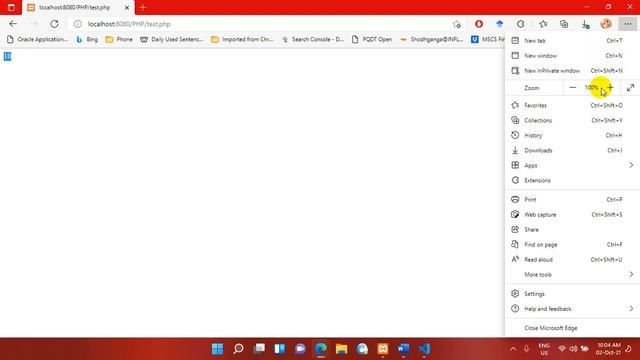Choose Close Microsoft Edge
This screenshot has height=360, width=640.
572,328
